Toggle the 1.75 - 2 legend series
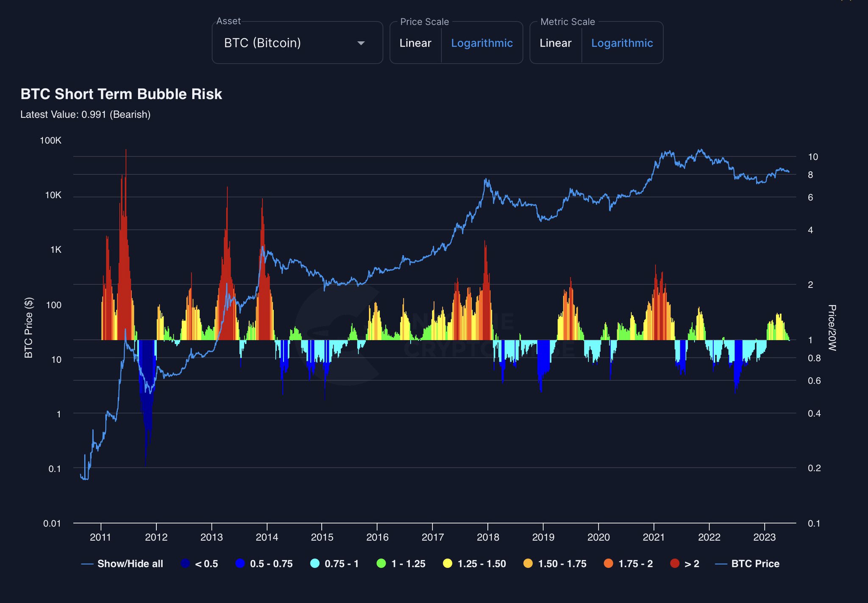This screenshot has width=868, height=603. coord(628,564)
